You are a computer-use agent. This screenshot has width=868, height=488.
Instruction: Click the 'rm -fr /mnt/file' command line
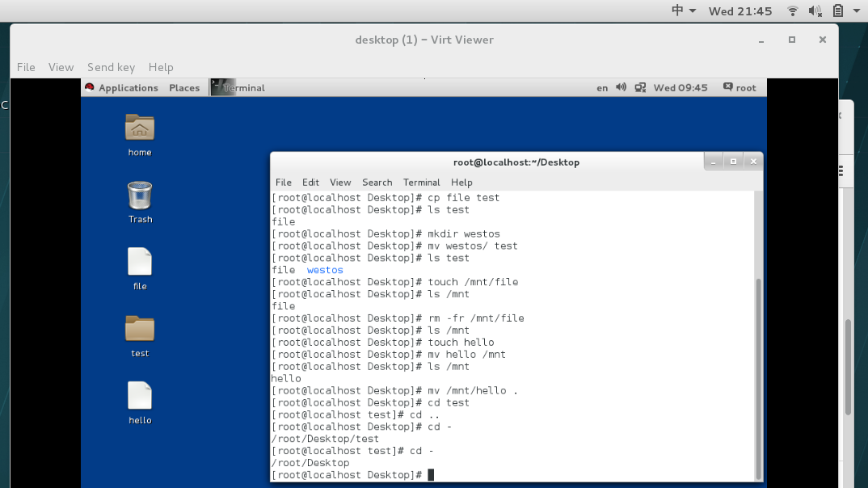pos(398,318)
